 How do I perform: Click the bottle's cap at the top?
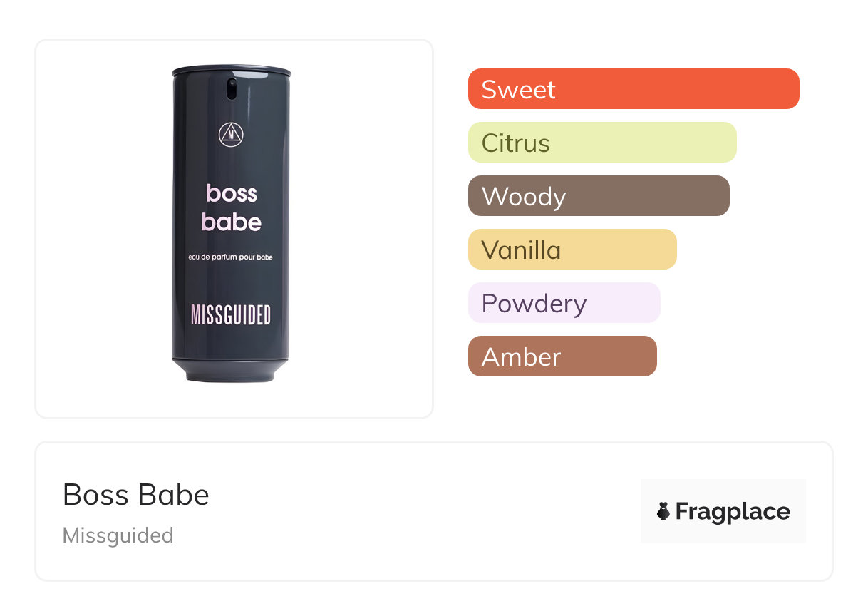pyautogui.click(x=232, y=71)
